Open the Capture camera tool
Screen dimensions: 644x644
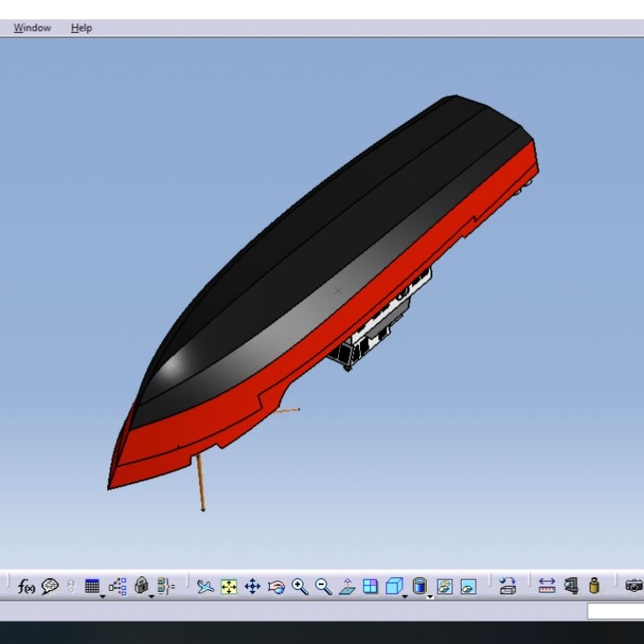tap(634, 586)
